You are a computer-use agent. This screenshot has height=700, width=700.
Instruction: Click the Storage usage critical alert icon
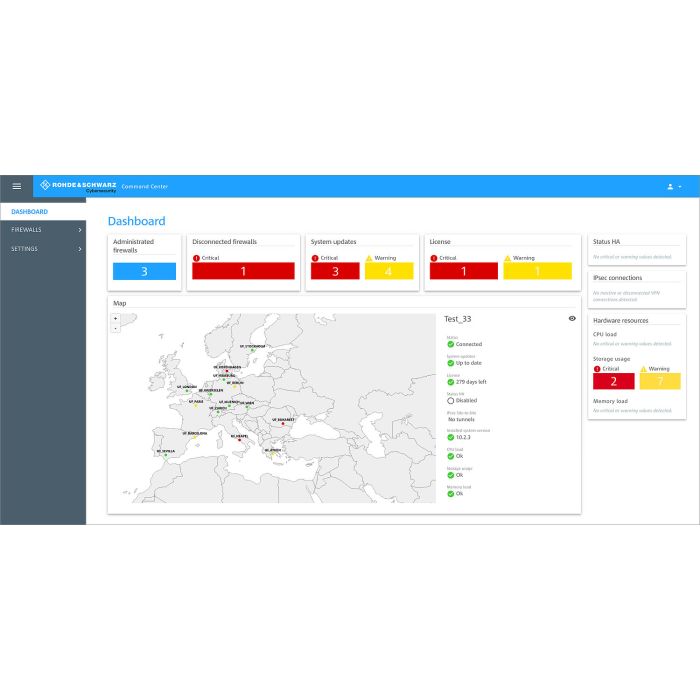pyautogui.click(x=597, y=369)
